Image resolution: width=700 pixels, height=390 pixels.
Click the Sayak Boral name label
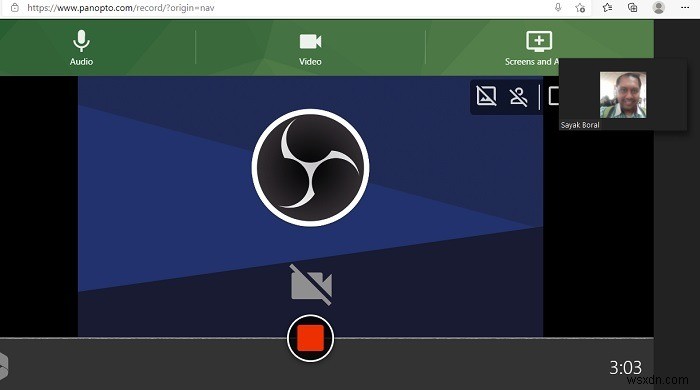pos(580,125)
